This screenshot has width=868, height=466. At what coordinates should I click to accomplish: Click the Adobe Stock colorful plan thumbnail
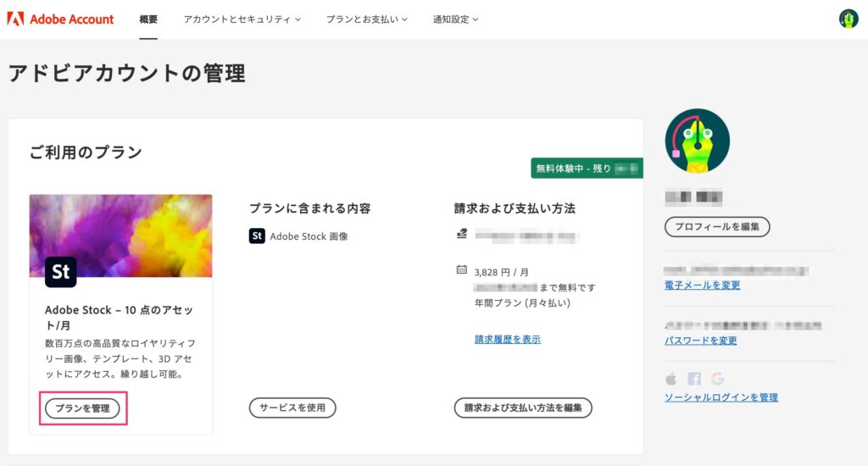120,236
